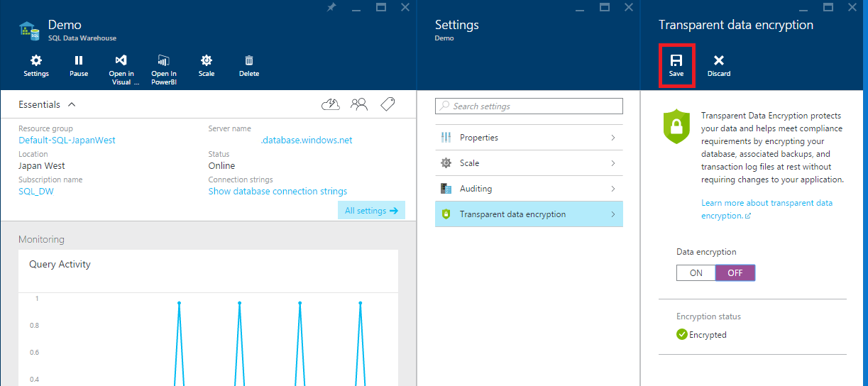Open the Scale item in Settings list
Viewport: 868px width, 386px height.
click(x=529, y=163)
